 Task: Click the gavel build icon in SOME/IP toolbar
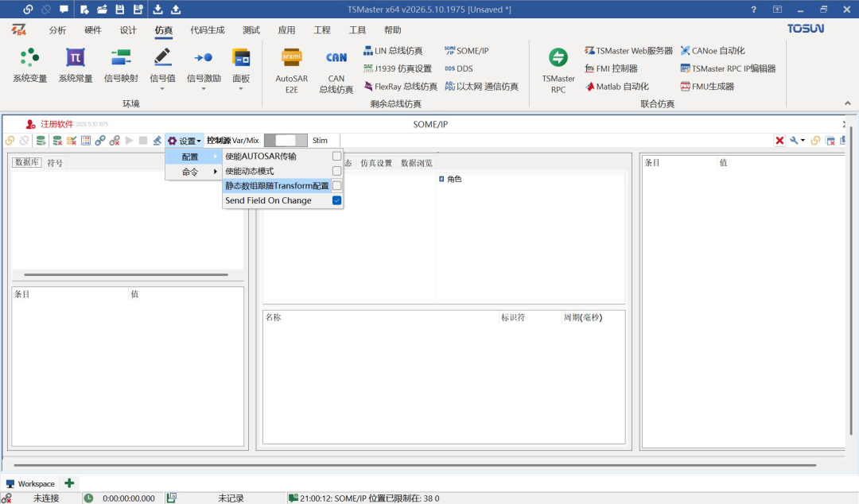157,141
